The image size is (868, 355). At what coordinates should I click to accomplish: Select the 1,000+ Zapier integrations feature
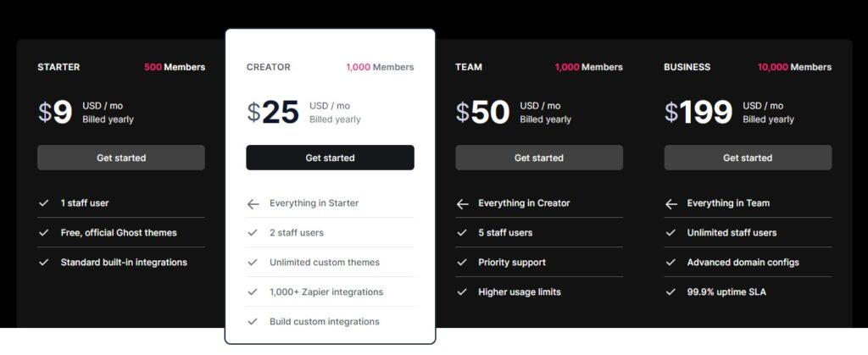326,292
